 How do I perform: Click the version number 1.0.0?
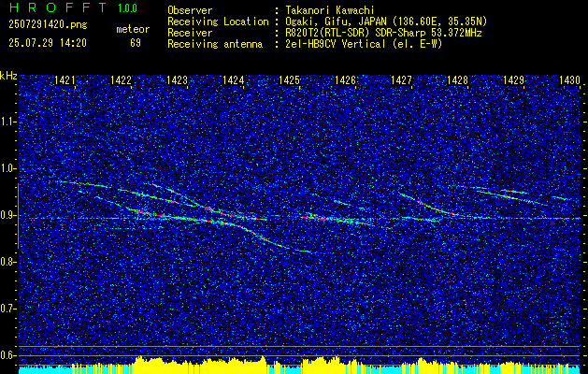click(x=127, y=7)
